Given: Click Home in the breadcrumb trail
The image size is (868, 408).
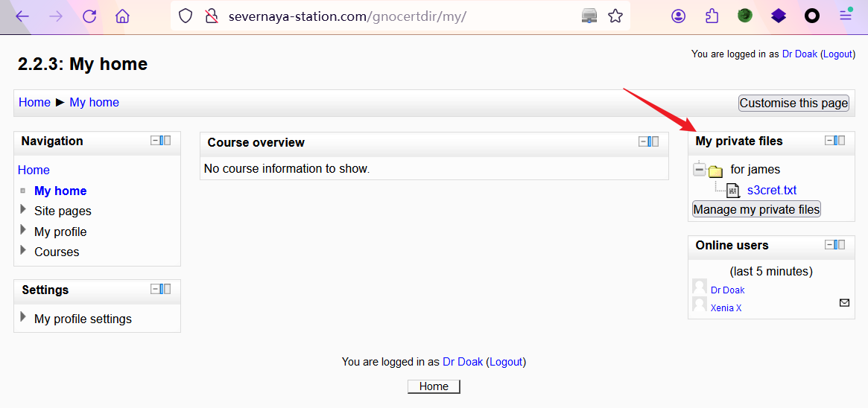Looking at the screenshot, I should pyautogui.click(x=34, y=103).
